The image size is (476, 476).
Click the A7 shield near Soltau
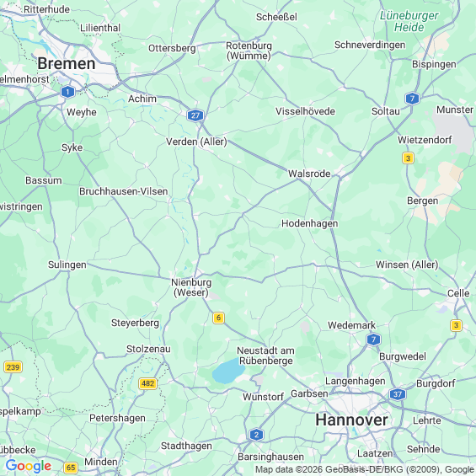412,99
